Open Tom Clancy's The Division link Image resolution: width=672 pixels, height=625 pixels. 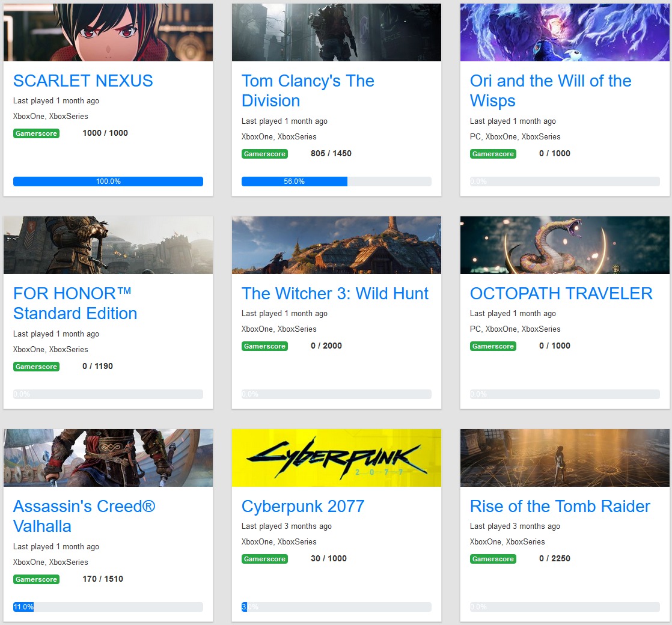308,91
